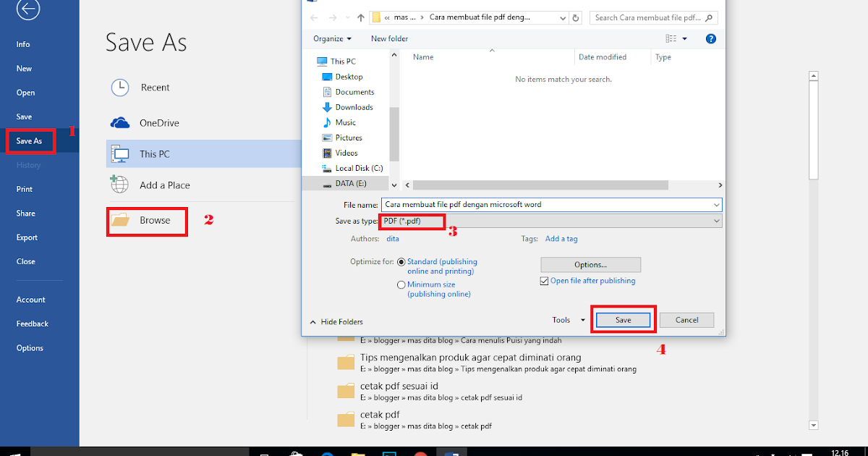Viewport: 868px width, 456px height.
Task: Select This PC in the navigation tree
Action: [336, 62]
